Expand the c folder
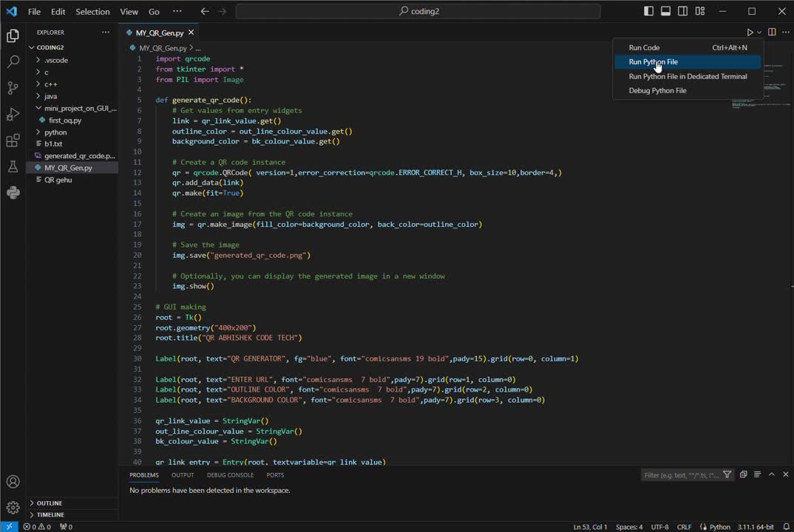The image size is (794, 532). tap(72, 72)
